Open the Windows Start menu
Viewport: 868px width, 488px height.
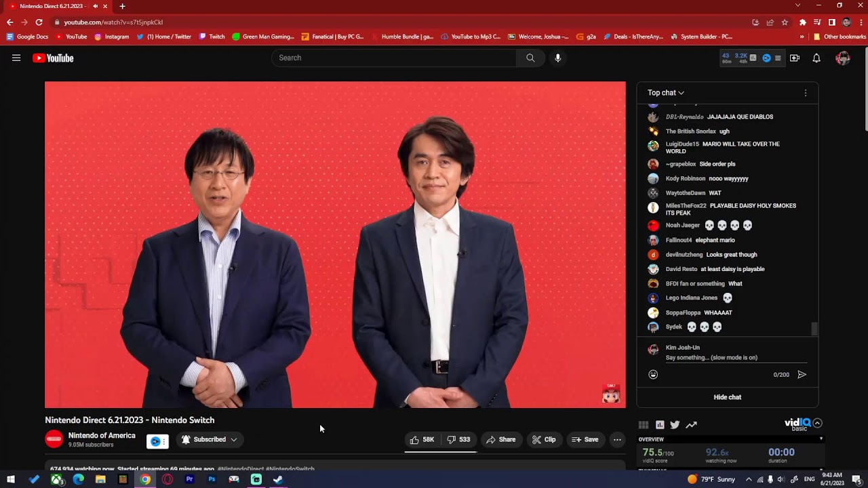[11, 479]
